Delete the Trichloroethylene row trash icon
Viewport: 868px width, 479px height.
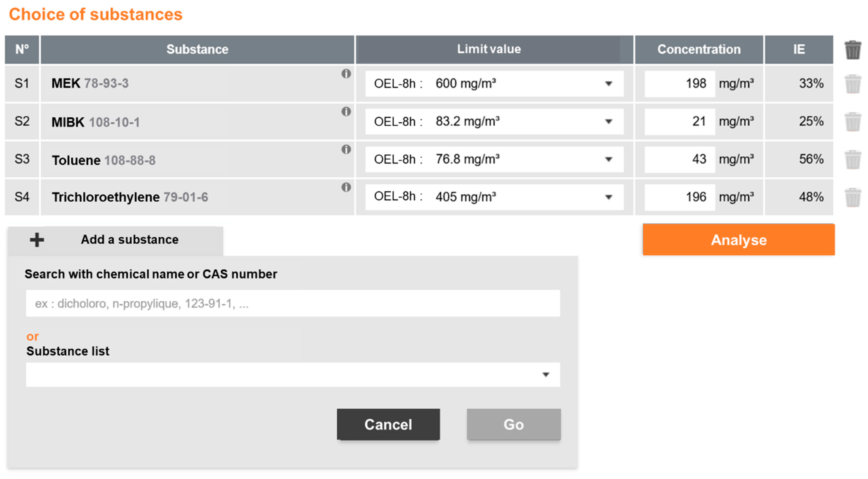click(x=853, y=197)
